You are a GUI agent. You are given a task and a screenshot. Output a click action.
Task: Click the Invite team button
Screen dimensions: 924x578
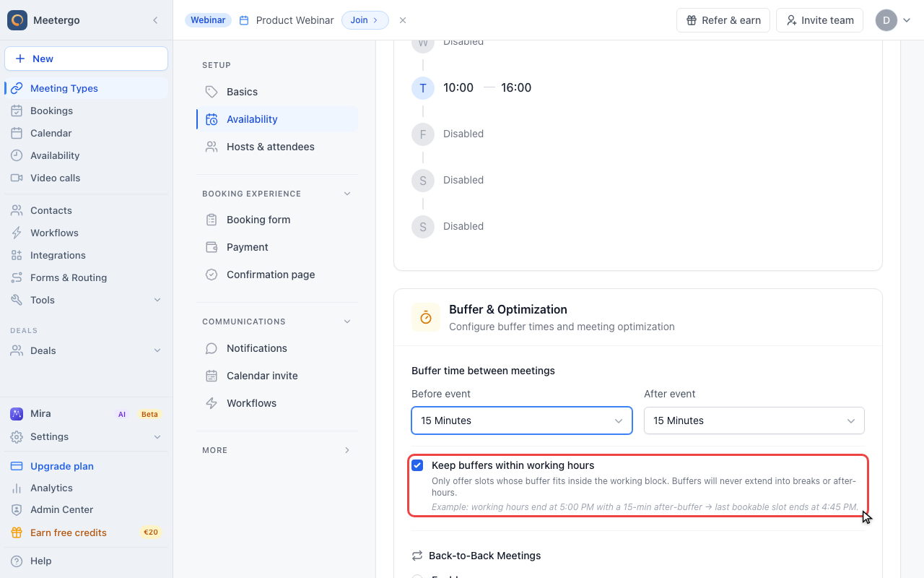point(819,20)
